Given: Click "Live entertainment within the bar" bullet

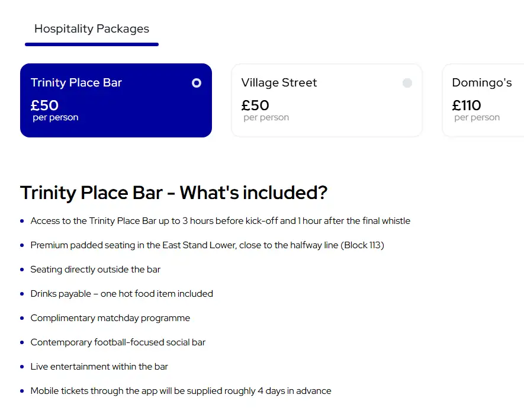Looking at the screenshot, I should [x=99, y=367].
